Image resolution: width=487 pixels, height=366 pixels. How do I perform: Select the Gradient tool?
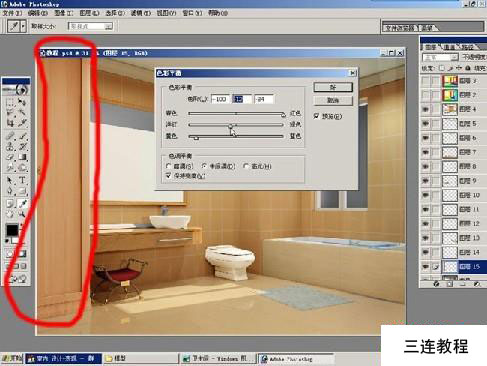pos(22,157)
